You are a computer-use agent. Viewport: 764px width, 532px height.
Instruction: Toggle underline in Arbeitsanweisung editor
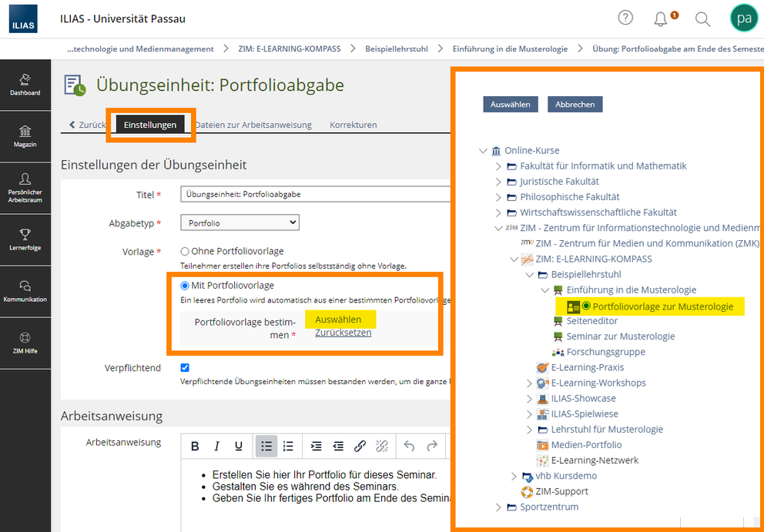239,447
